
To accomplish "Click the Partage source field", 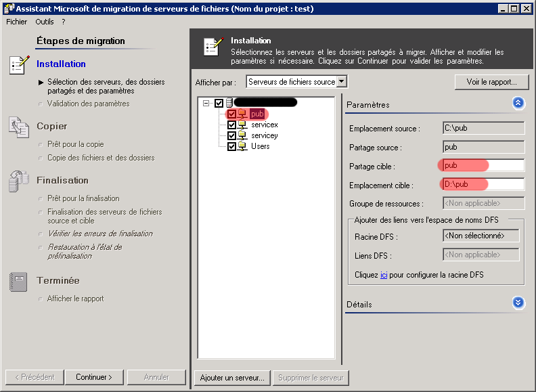I will click(483, 147).
